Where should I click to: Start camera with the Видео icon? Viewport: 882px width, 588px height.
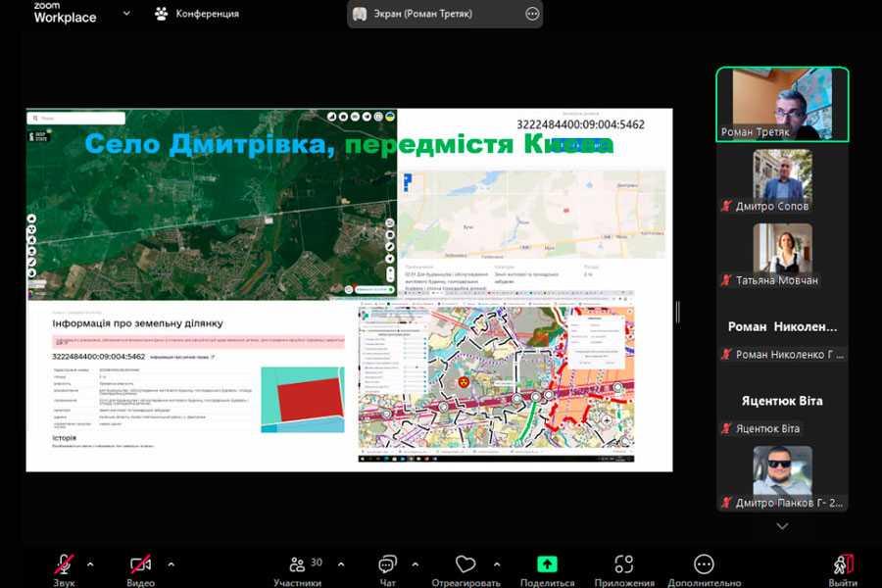click(x=140, y=564)
